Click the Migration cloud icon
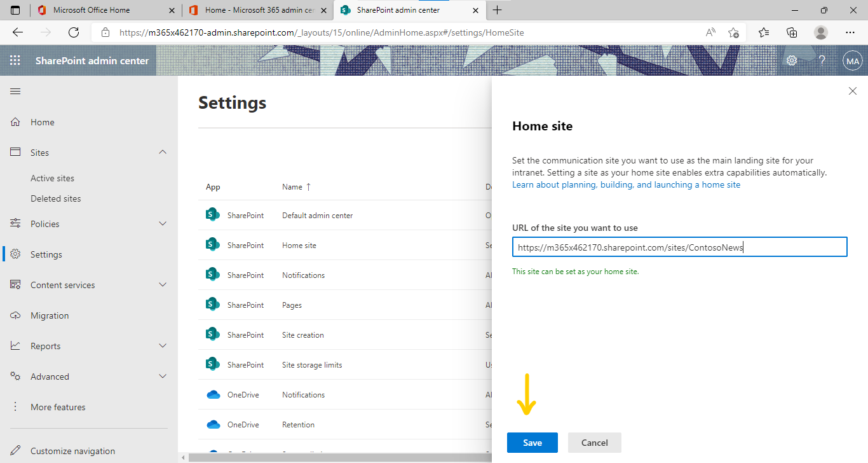Image resolution: width=868 pixels, height=463 pixels. [x=16, y=315]
